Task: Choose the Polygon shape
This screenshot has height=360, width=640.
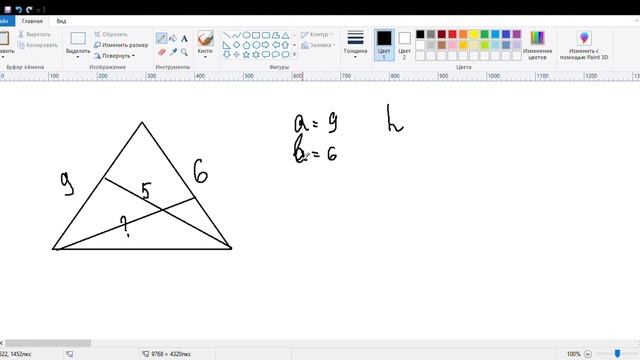Action: tap(276, 36)
